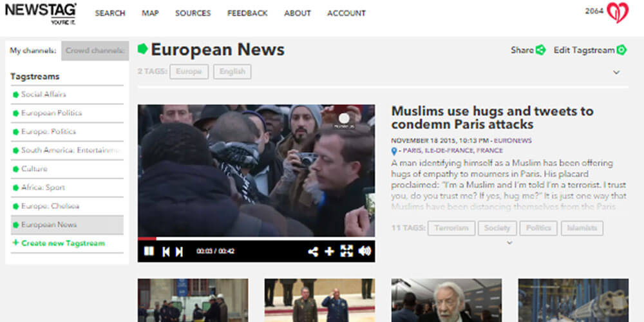Click the location pin icon by Paris

coord(394,151)
